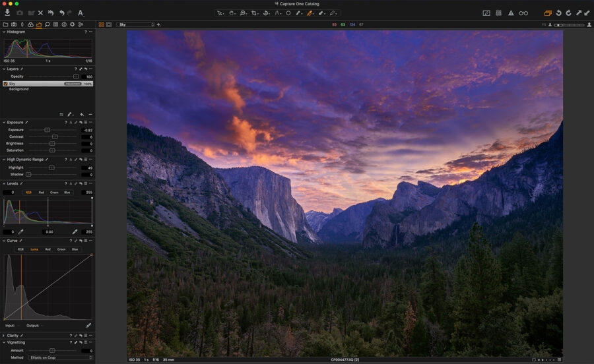The height and width of the screenshot is (364, 594).
Task: Add a new layer with plus beside Sky dropdown
Action: [x=158, y=24]
